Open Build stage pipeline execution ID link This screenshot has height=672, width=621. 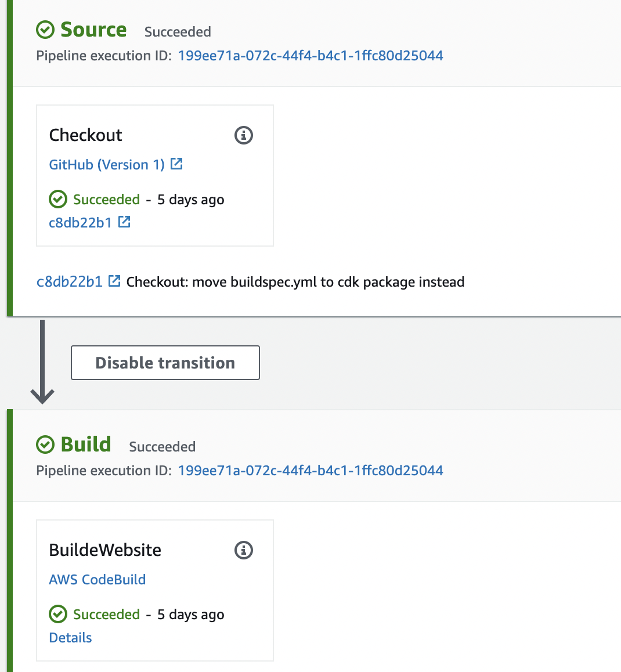point(310,471)
